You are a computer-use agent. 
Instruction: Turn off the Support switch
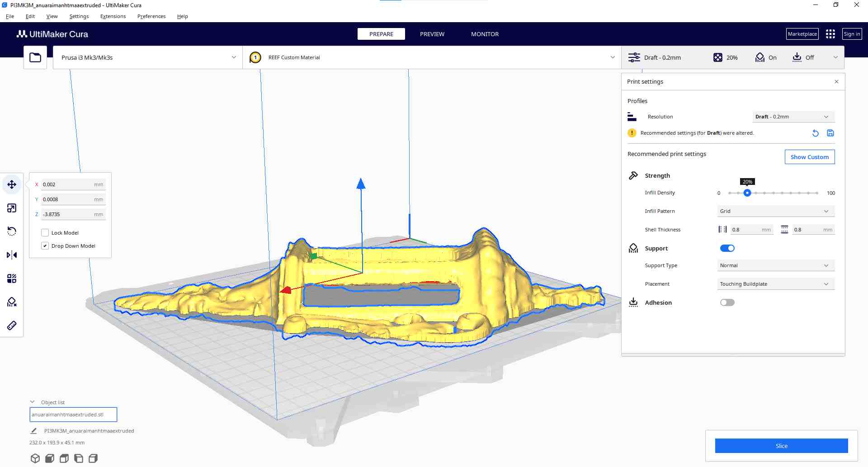[x=727, y=248]
